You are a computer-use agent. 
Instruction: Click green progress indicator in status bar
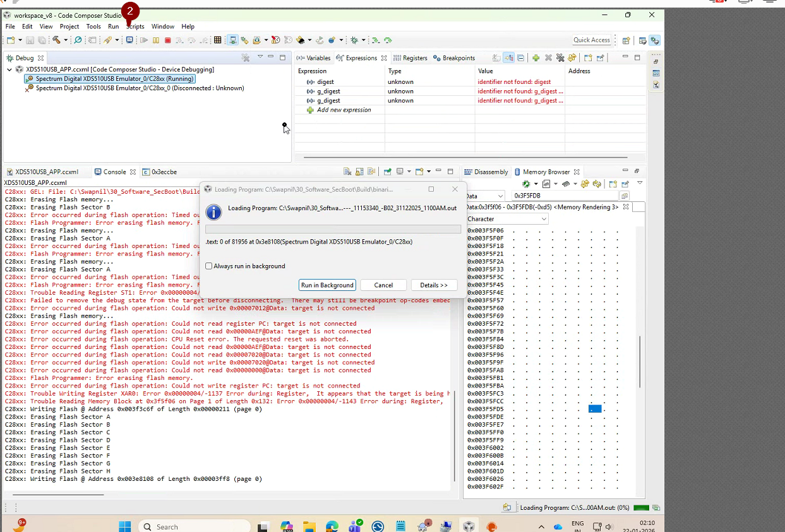[641, 507]
